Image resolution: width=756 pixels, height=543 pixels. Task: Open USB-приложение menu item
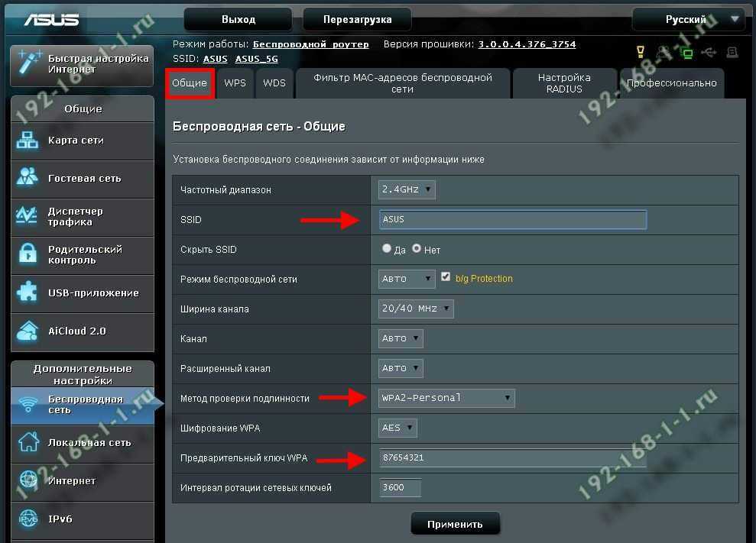[83, 293]
